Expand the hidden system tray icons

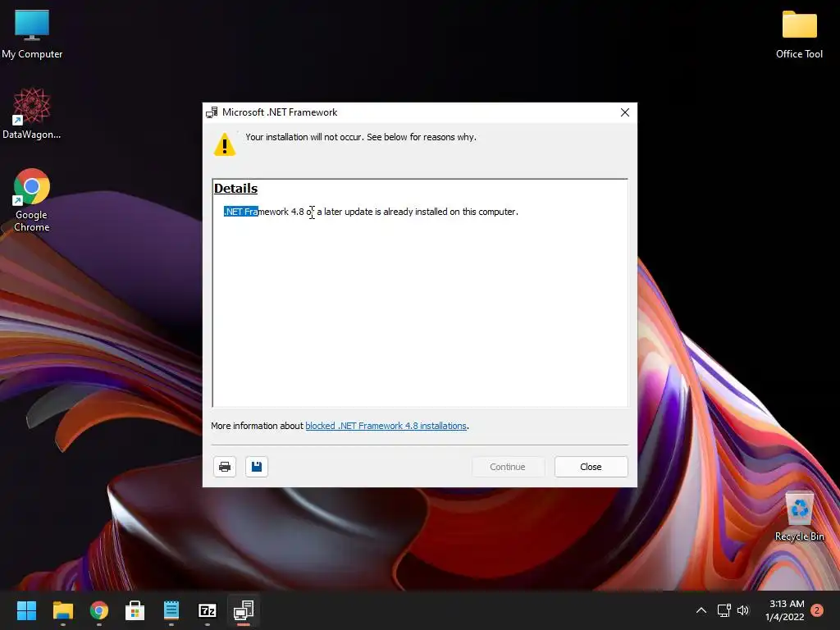point(701,610)
